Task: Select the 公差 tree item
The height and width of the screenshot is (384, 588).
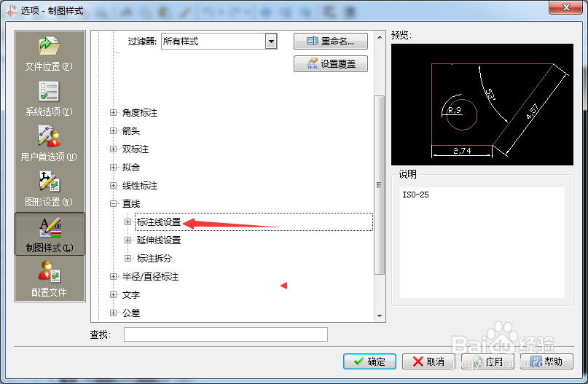Action: pos(131,313)
